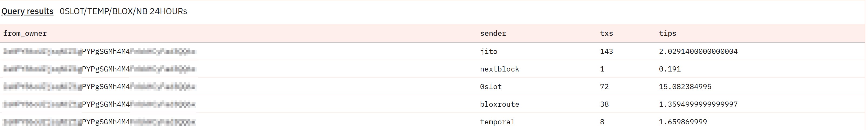Click the txs value 38
Image resolution: width=868 pixels, height=130 pixels.
click(604, 104)
